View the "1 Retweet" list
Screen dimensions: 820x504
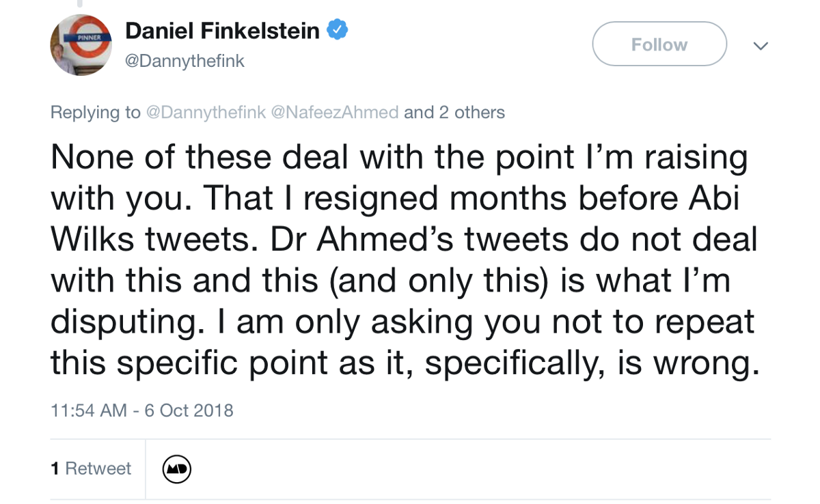click(91, 468)
